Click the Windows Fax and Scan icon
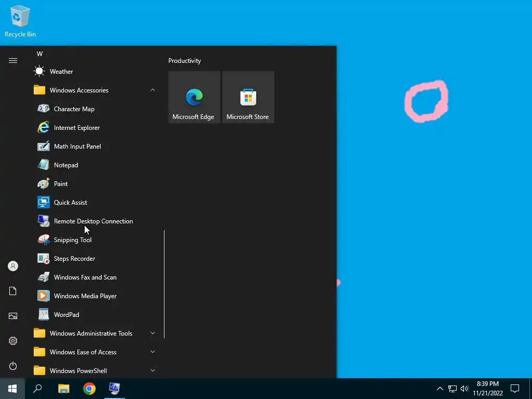Image resolution: width=532 pixels, height=399 pixels. coord(44,277)
